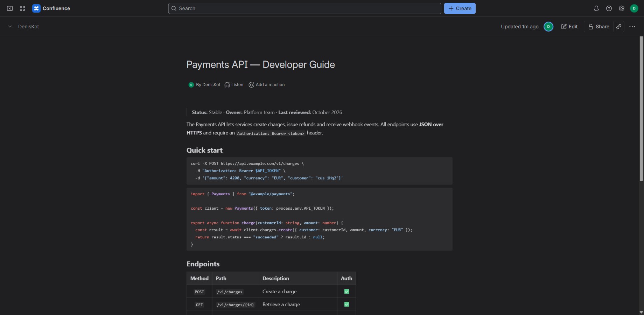Click the scrollbar down arrow
This screenshot has height=315, width=644.
pos(641,312)
